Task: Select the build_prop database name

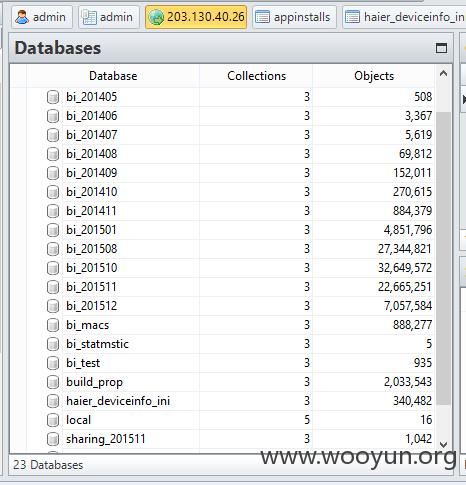Action: 94,382
